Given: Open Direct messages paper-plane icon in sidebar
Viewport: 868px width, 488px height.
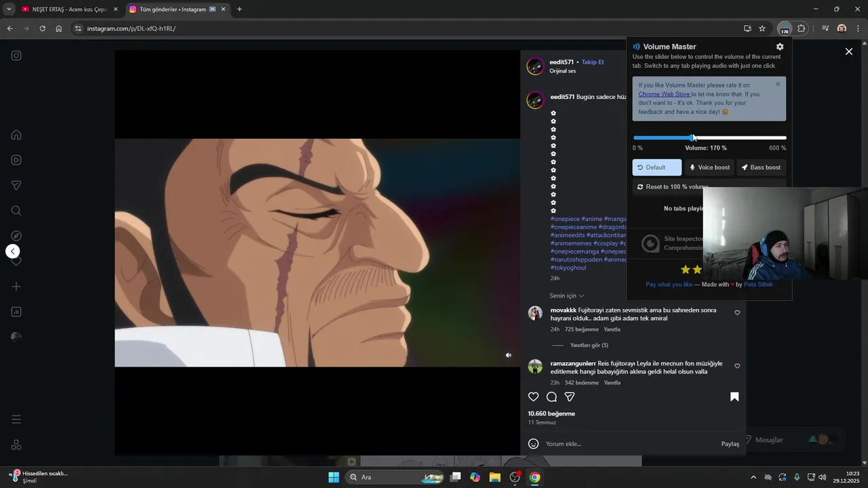Looking at the screenshot, I should tap(16, 186).
